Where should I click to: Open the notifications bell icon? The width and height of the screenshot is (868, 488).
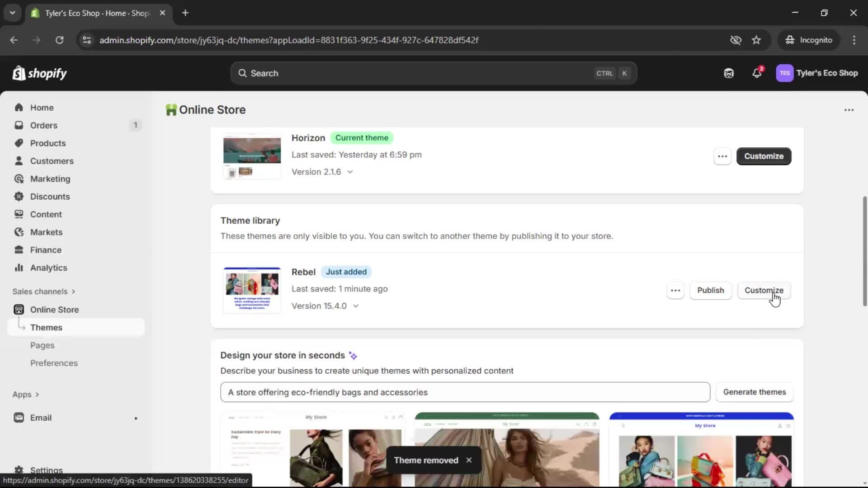click(757, 73)
